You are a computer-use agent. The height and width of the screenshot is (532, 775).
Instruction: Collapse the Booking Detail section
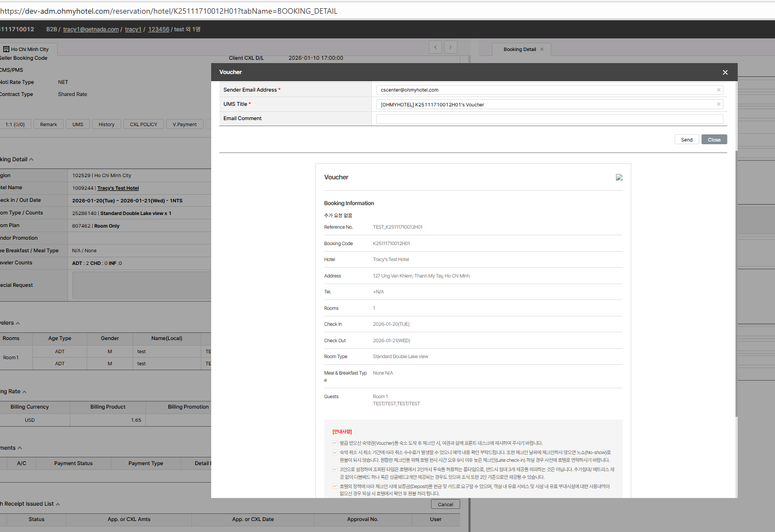(x=31, y=160)
